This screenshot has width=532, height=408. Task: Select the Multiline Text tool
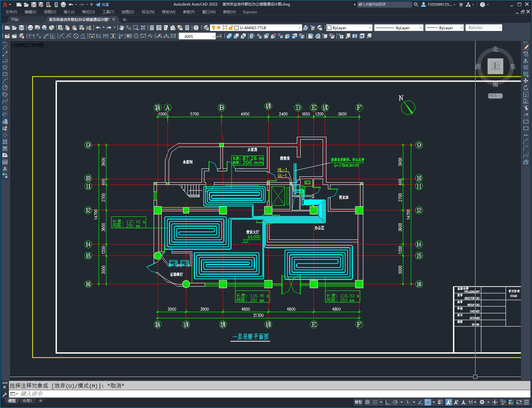(5, 169)
